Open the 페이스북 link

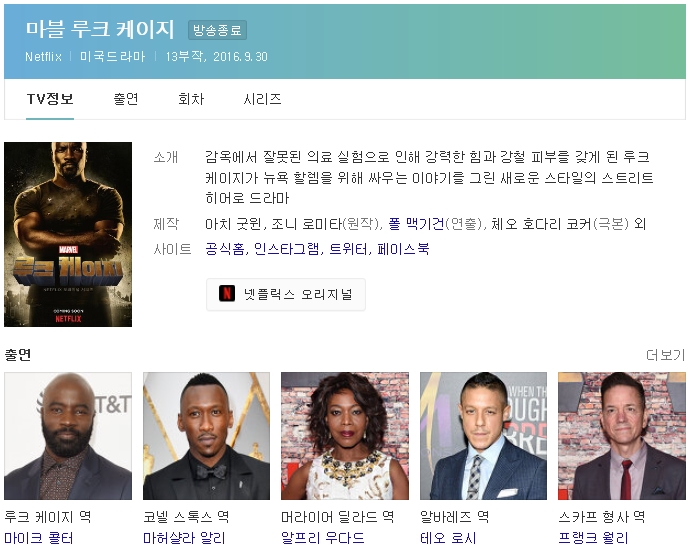[403, 249]
